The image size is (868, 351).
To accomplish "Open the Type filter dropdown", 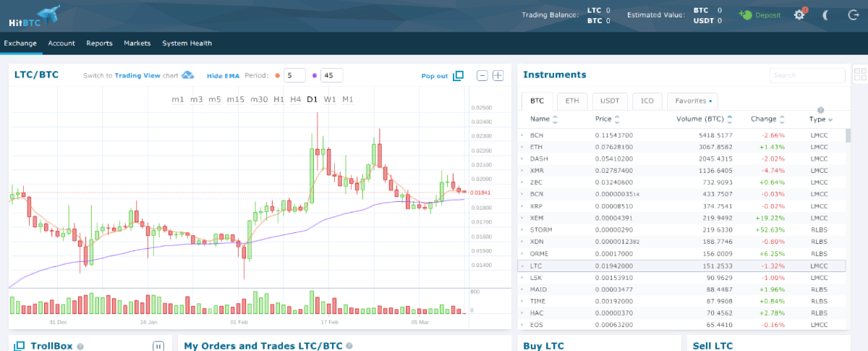I will pos(820,119).
